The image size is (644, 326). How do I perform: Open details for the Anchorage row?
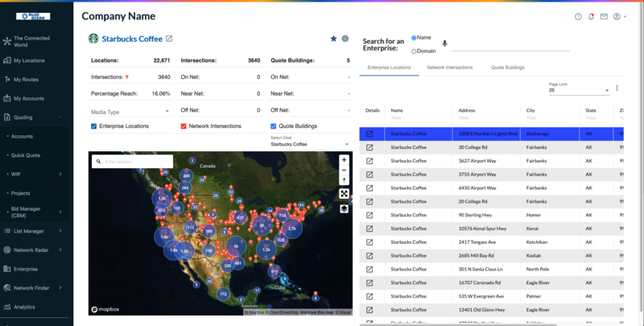coord(370,134)
